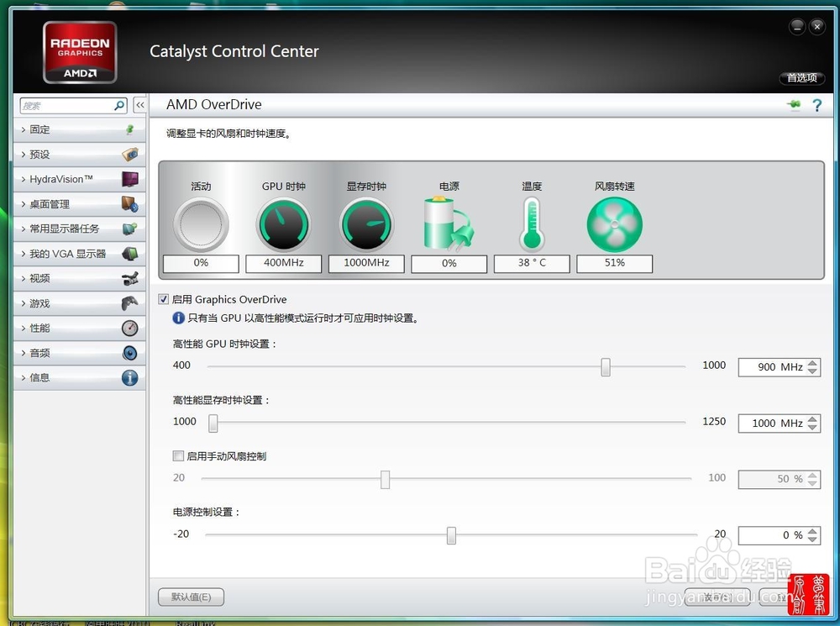
Task: Click the GPU clock slider handle
Action: (606, 367)
